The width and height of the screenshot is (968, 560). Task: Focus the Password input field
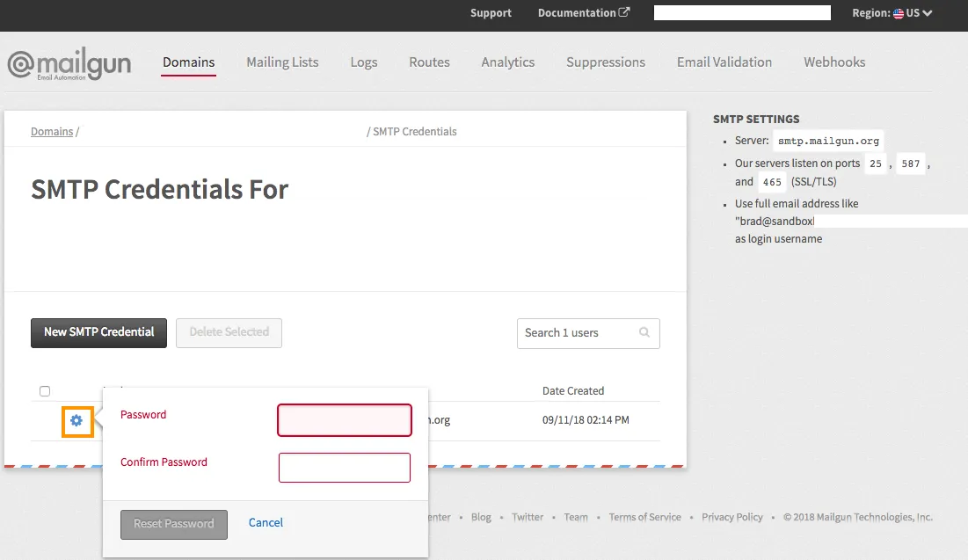[345, 420]
